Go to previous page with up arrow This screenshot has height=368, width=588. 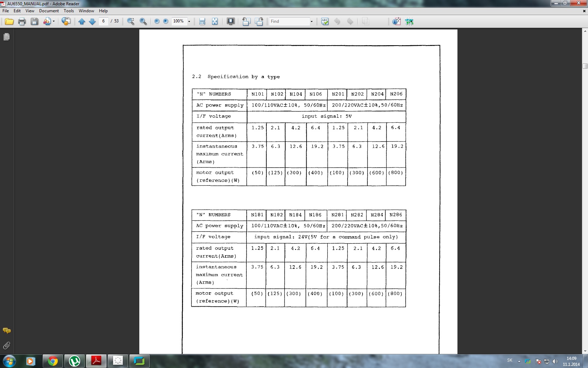82,22
